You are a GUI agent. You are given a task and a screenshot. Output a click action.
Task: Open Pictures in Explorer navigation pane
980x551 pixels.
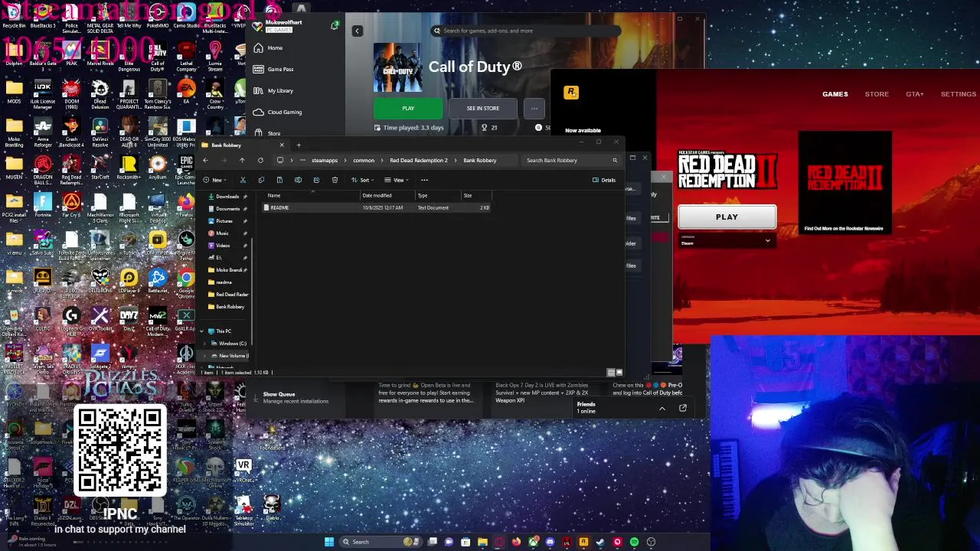[x=224, y=220]
